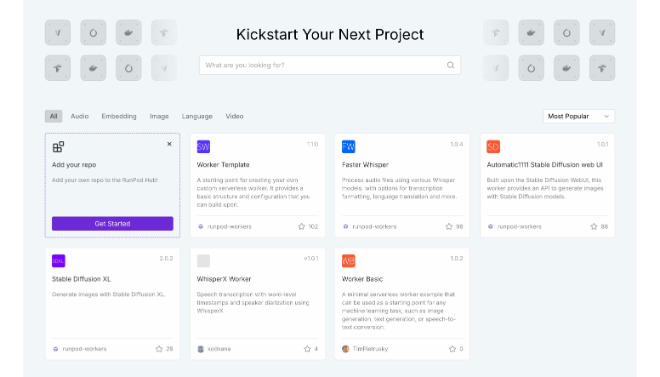Switch to the Image filter tab
The height and width of the screenshot is (377, 660).
pos(159,116)
